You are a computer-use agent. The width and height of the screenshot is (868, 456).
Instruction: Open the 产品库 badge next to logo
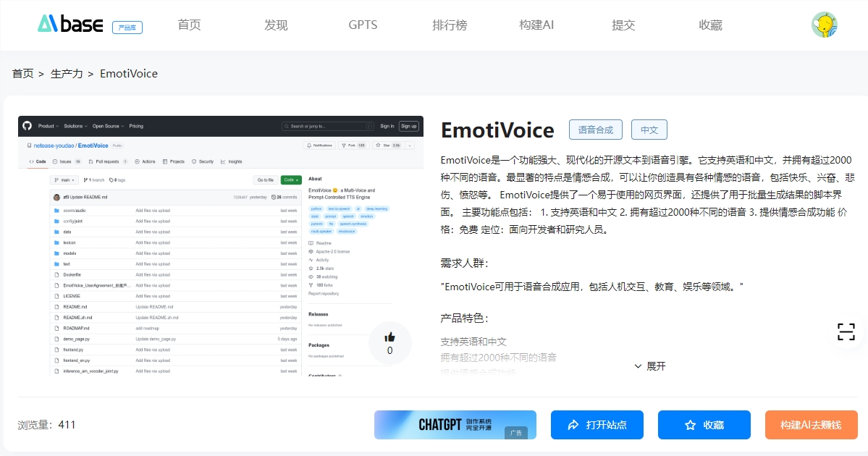[127, 27]
